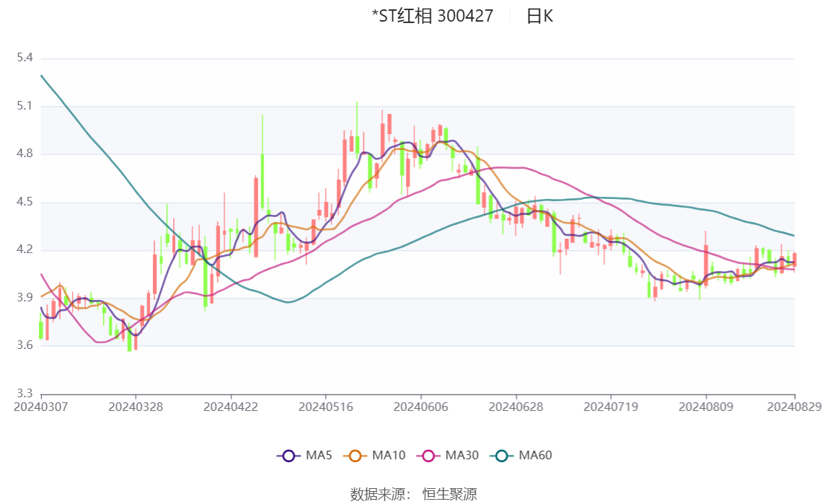Toggle the MA5 legend series

coord(304,456)
